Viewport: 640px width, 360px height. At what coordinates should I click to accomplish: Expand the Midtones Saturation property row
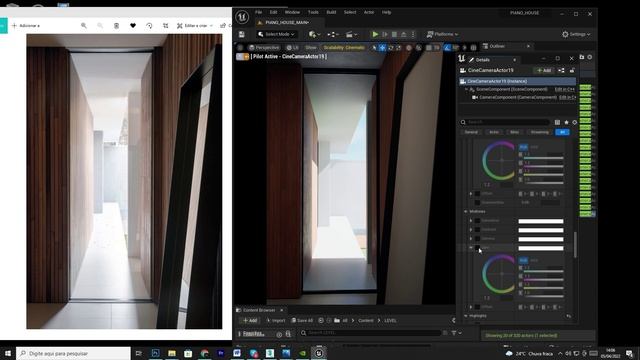(471, 221)
